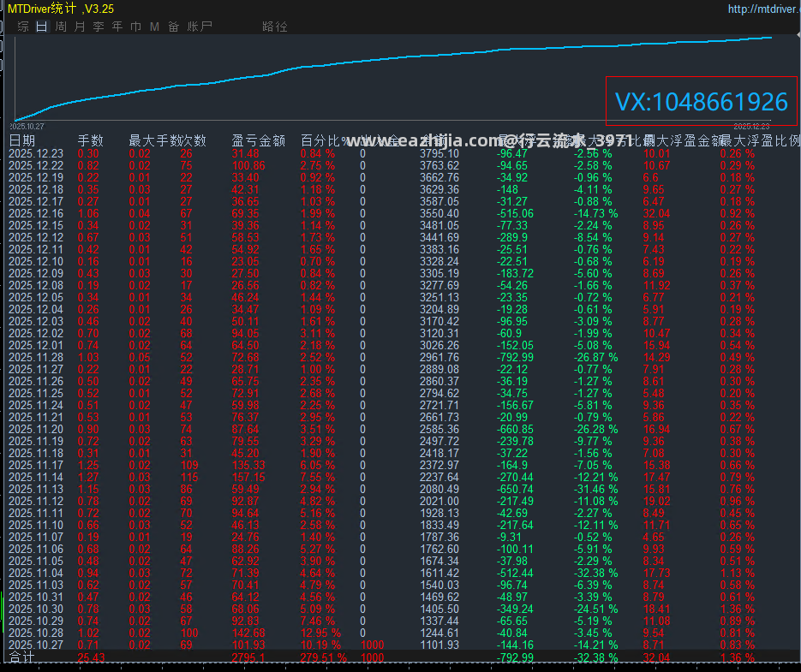Click the 日期 column header
The width and height of the screenshot is (801, 672).
coord(22,140)
